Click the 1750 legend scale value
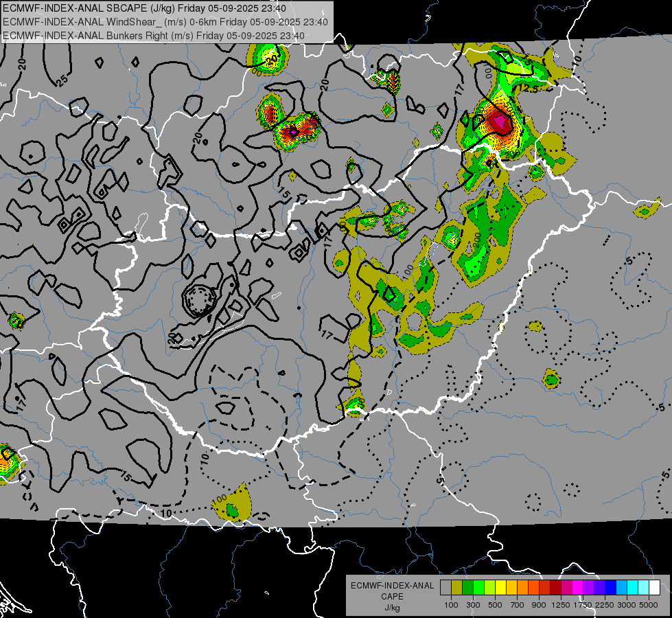 tap(583, 605)
